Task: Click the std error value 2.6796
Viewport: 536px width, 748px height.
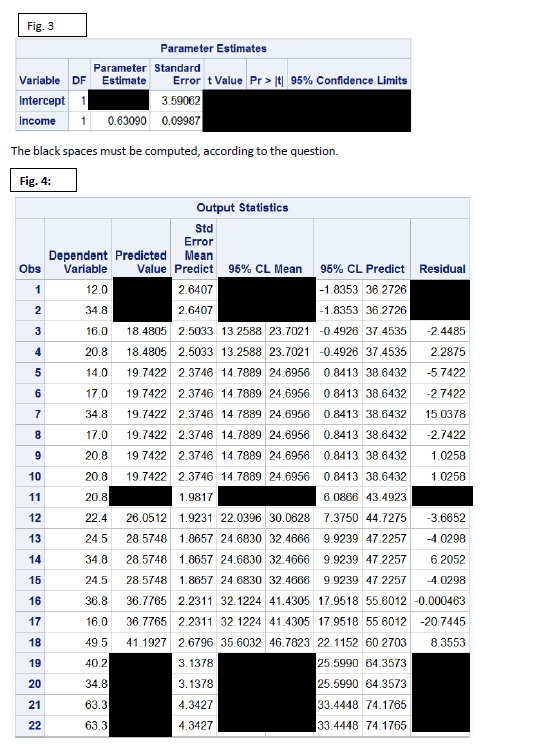Action: coord(196,642)
